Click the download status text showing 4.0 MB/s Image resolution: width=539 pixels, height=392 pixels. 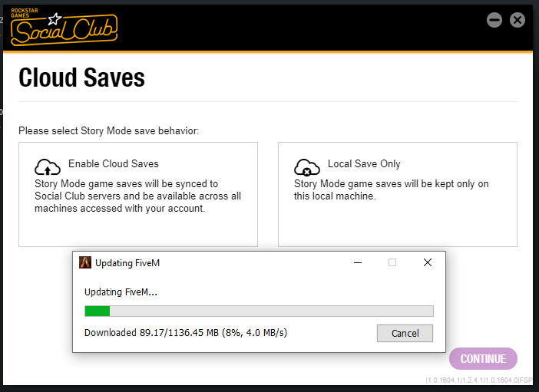pyautogui.click(x=186, y=333)
